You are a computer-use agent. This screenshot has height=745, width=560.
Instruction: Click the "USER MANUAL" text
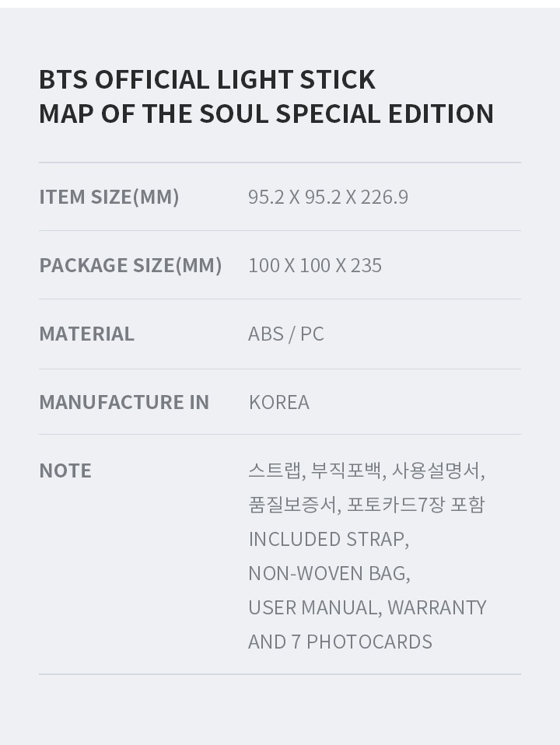[313, 607]
